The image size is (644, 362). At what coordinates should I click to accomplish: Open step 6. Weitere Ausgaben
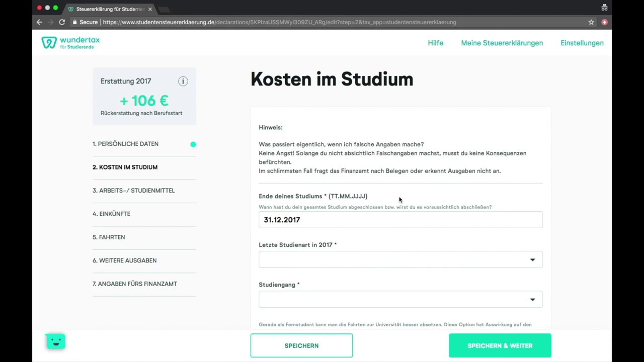(124, 260)
